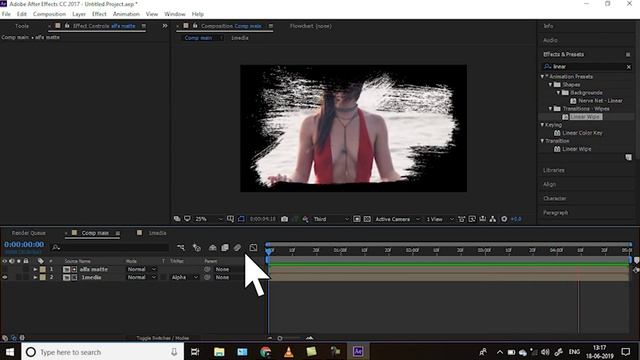Expand the alfa matte layer properties
Image resolution: width=640 pixels, height=360 pixels.
[35, 269]
